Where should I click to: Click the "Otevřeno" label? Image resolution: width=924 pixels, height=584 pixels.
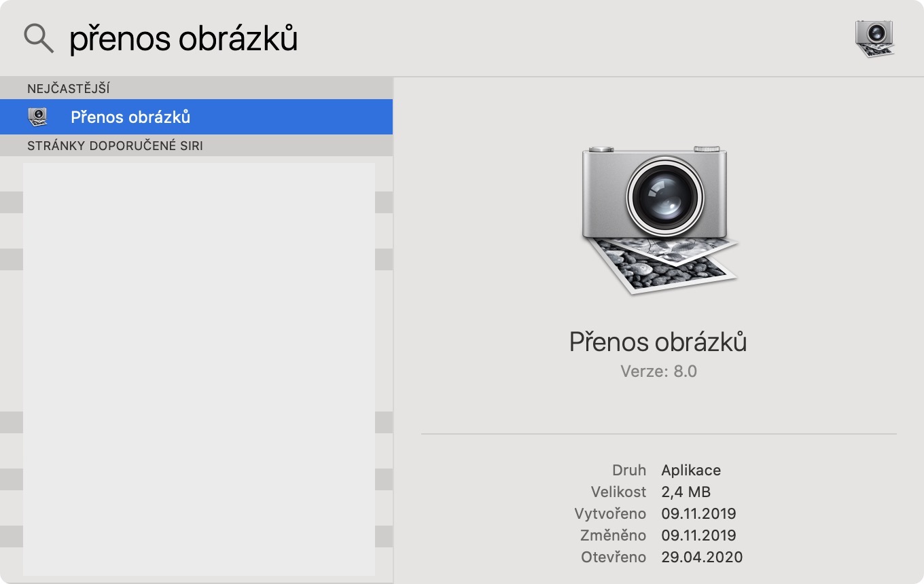tap(614, 557)
